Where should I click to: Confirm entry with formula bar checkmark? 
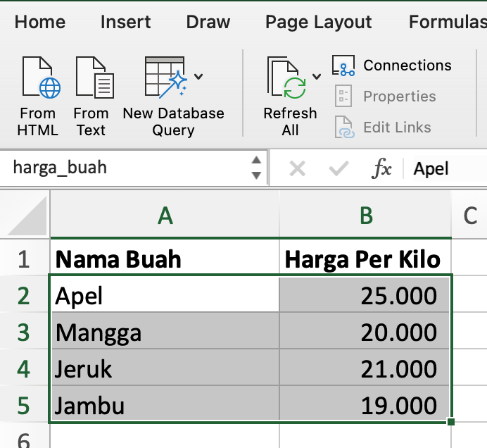(339, 169)
